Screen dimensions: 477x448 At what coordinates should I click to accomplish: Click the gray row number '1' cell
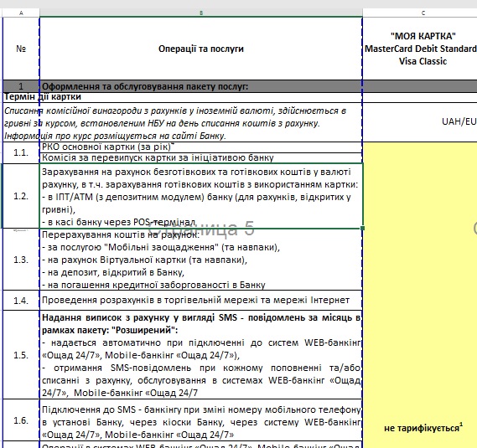(x=21, y=86)
